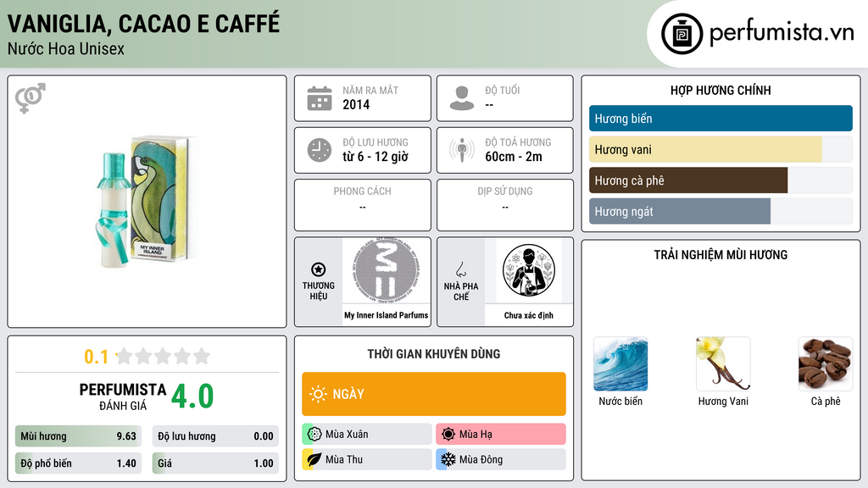Click the Vaniglia, Cacao e Caffé title
868x488 pixels.
(143, 24)
